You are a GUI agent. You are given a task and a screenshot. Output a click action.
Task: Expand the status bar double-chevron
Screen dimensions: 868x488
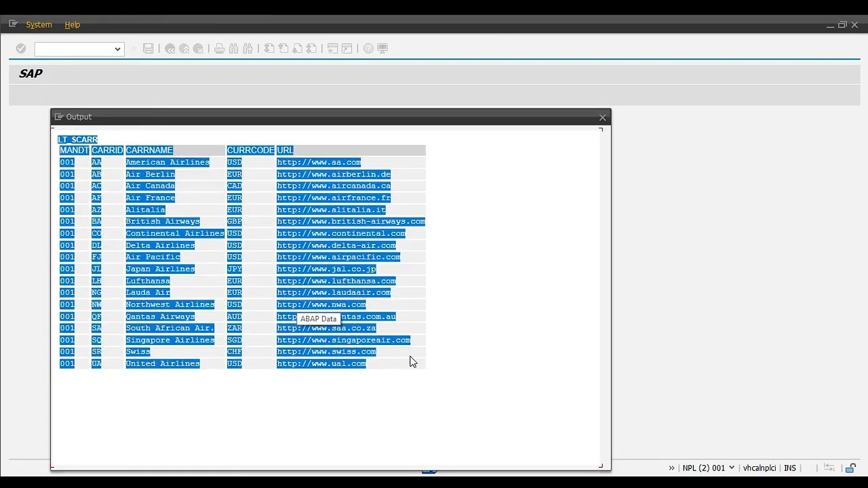(x=671, y=468)
